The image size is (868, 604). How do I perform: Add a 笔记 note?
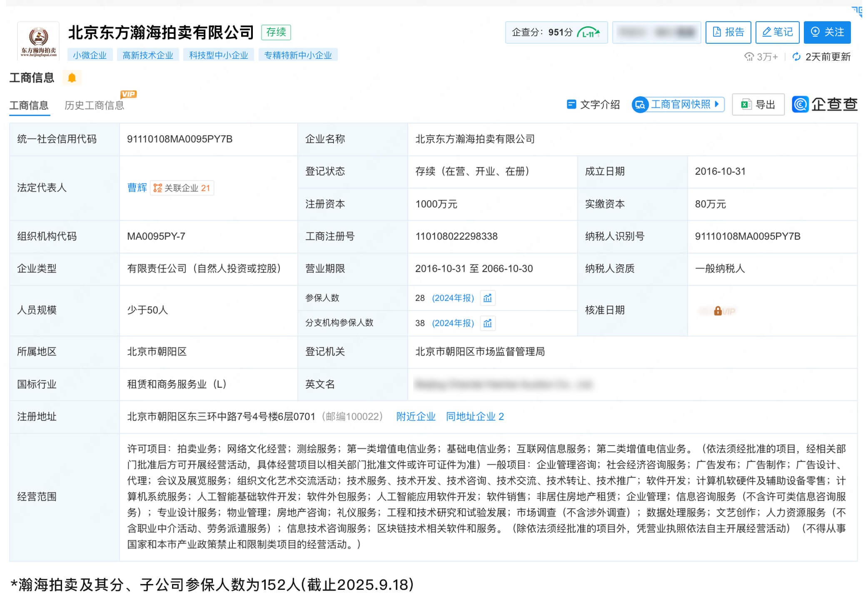tap(777, 32)
